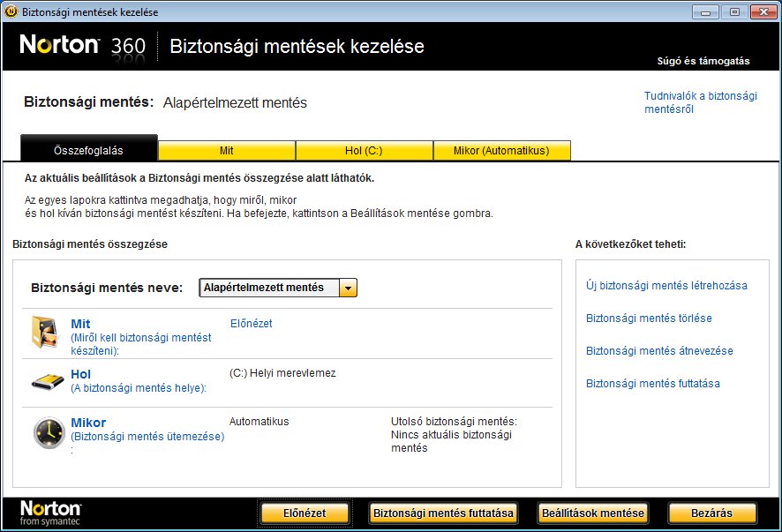The image size is (782, 532).
Task: Click Biztonsági mentés futtatása button
Action: point(442,513)
